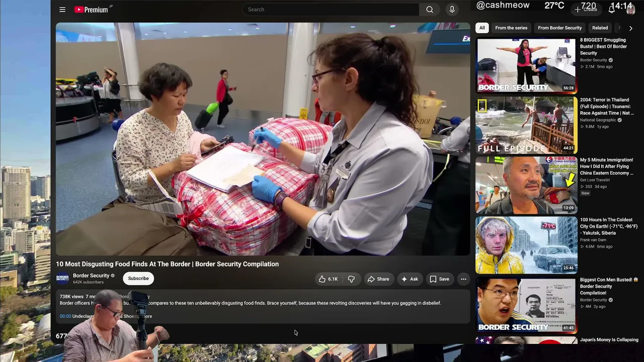Select the All filter chip

click(482, 28)
